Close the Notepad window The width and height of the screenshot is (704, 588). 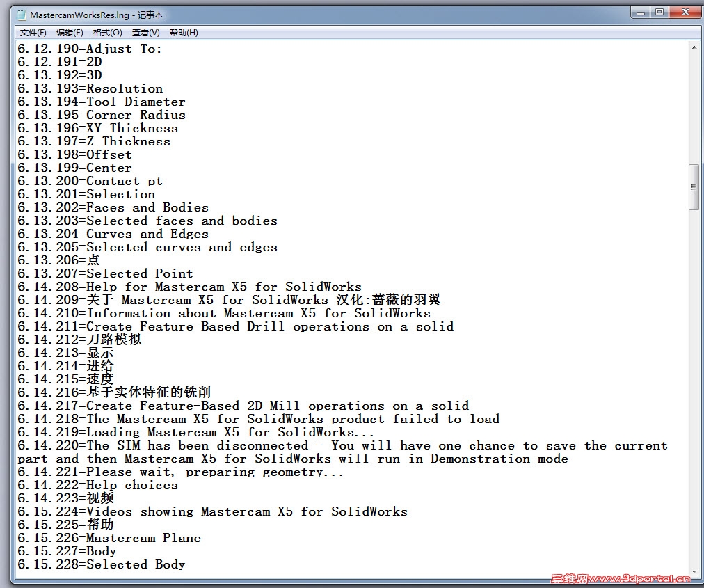point(685,13)
